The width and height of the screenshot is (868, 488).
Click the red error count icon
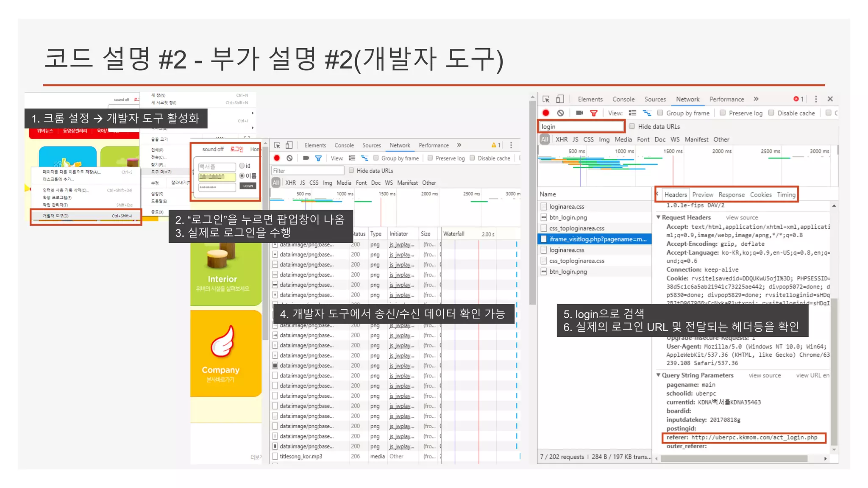click(796, 99)
